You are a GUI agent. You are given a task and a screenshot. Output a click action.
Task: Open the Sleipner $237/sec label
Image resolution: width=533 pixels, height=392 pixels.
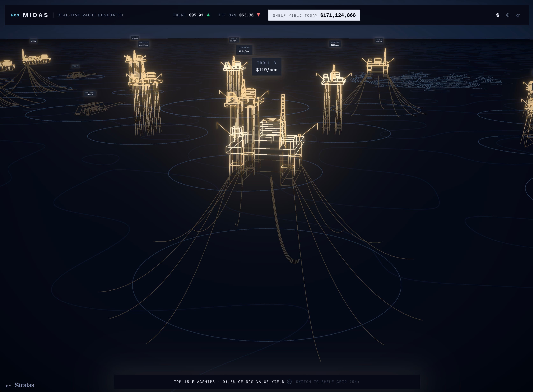pos(335,44)
